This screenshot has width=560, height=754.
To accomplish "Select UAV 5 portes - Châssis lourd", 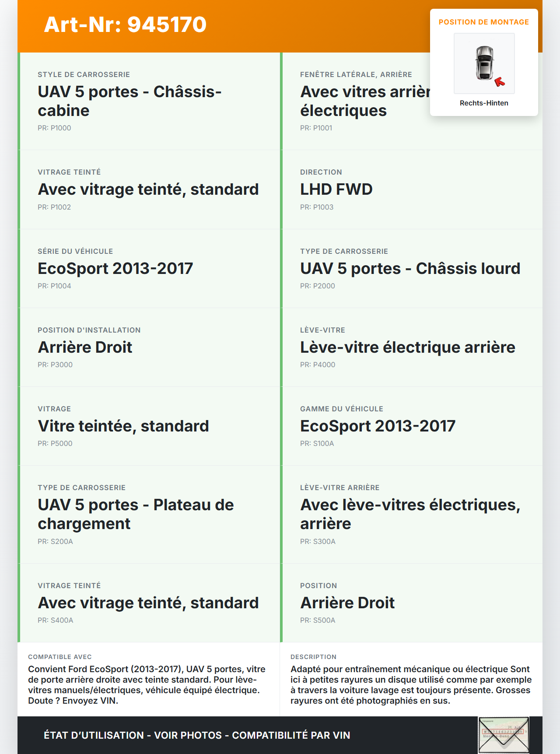I will tap(410, 269).
